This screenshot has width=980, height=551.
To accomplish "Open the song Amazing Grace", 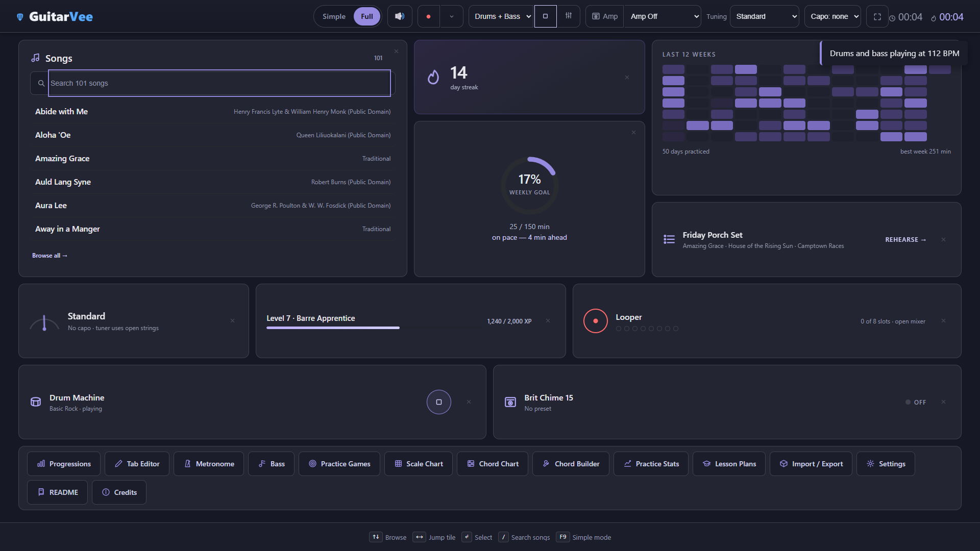I will (213, 159).
